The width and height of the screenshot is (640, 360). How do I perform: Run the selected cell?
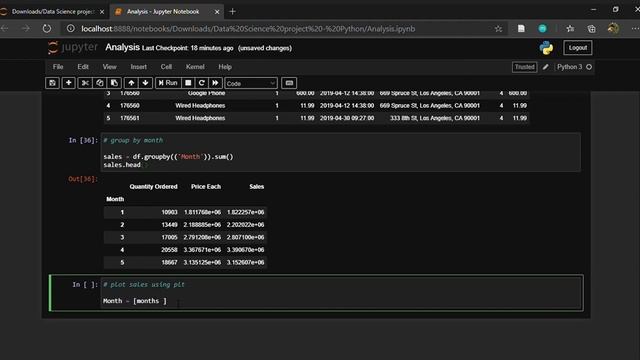[x=168, y=83]
